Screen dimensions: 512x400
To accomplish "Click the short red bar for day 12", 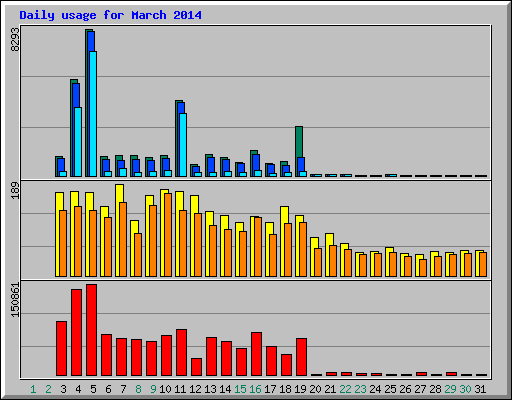I will [x=196, y=367].
